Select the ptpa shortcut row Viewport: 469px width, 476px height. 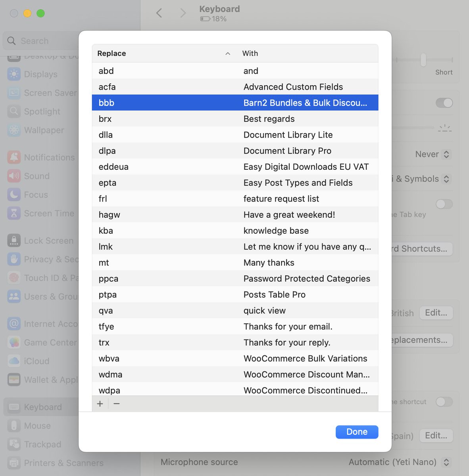[x=235, y=295]
